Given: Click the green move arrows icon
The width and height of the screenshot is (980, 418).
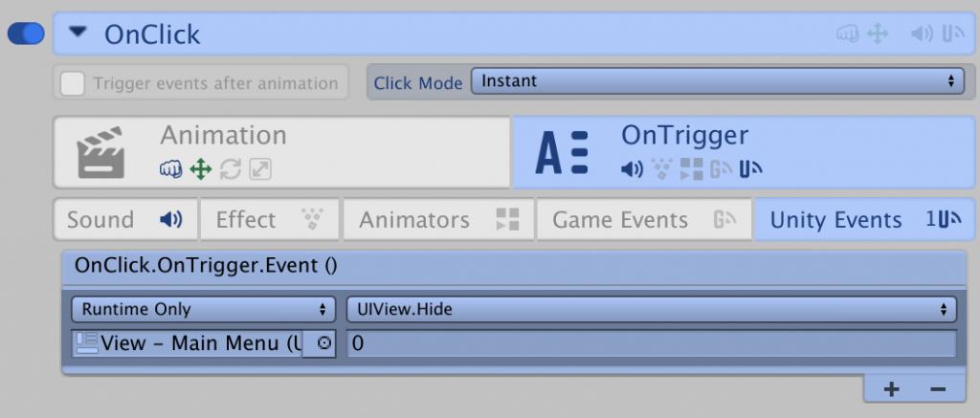Looking at the screenshot, I should (x=200, y=170).
